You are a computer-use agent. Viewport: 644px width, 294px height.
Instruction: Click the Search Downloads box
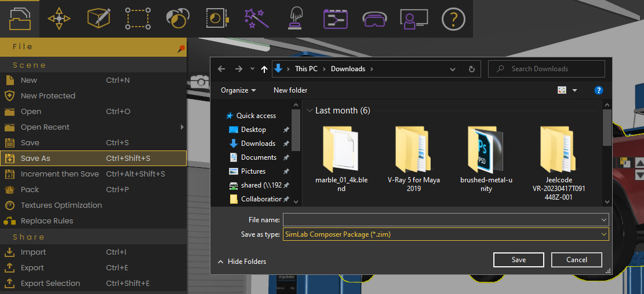[x=546, y=69]
